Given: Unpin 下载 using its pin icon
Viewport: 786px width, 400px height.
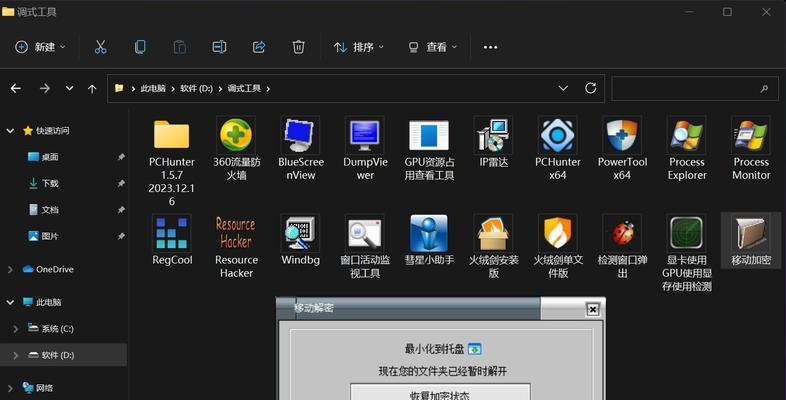Looking at the screenshot, I should tap(121, 183).
